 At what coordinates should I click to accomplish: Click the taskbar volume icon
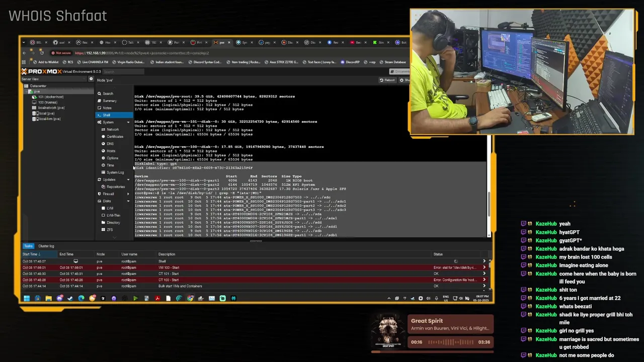[x=461, y=298]
